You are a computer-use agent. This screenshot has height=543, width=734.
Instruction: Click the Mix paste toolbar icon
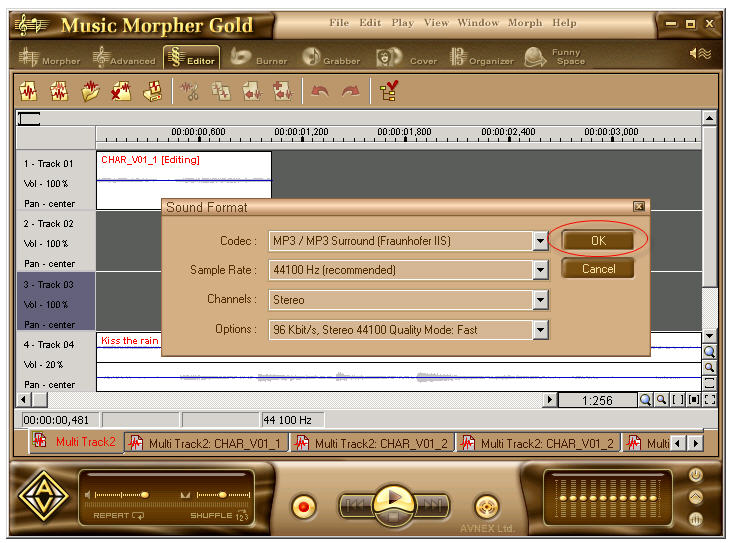(x=283, y=91)
